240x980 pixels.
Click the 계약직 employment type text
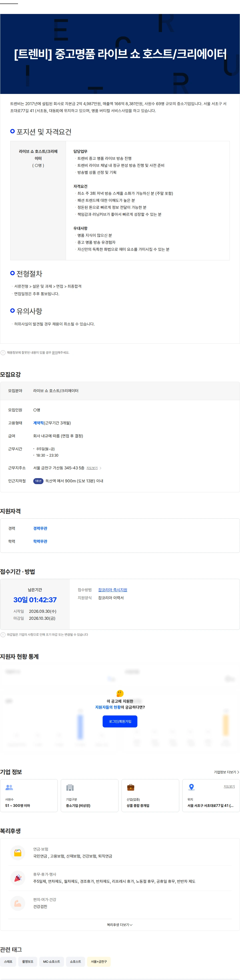click(38, 423)
